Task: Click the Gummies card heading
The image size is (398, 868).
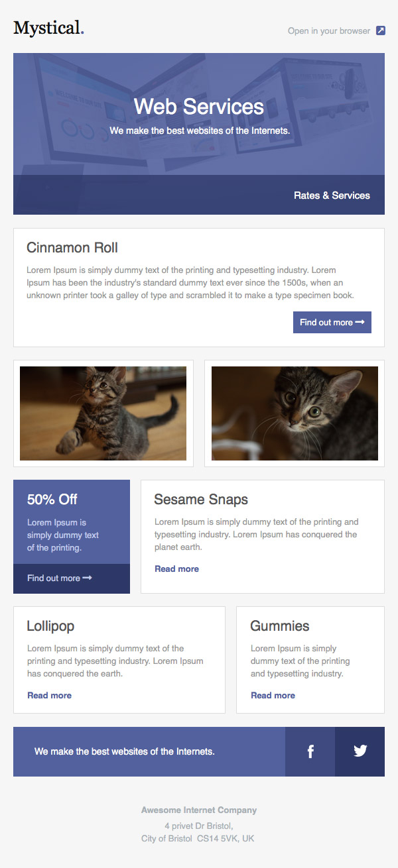Action: click(x=280, y=626)
